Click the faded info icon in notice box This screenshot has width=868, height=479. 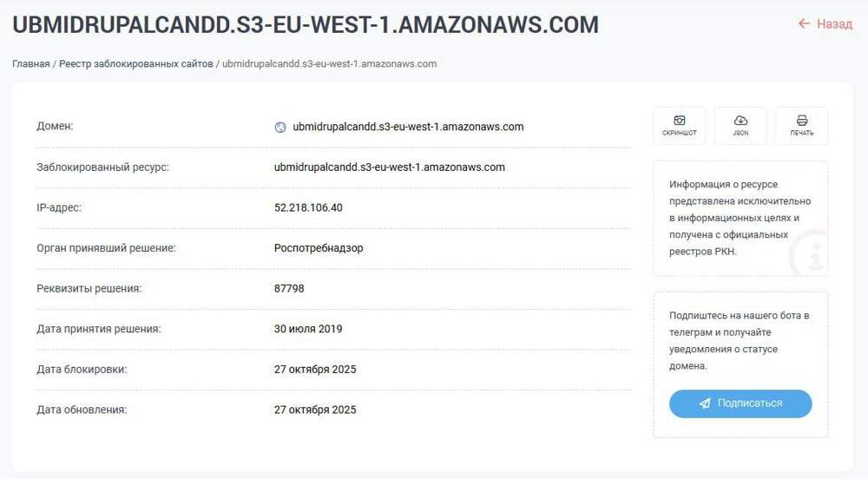coord(812,255)
